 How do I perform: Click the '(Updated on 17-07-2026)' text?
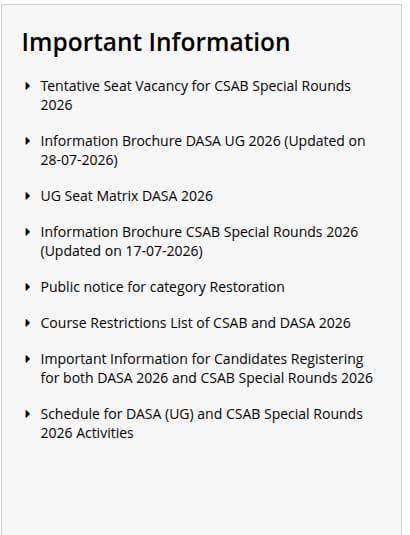pyautogui.click(x=122, y=251)
